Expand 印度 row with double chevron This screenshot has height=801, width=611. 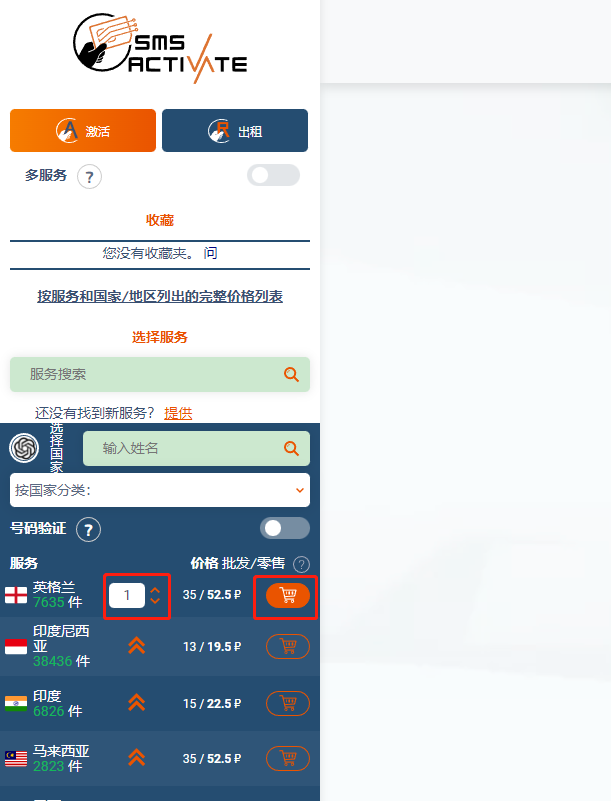(136, 703)
